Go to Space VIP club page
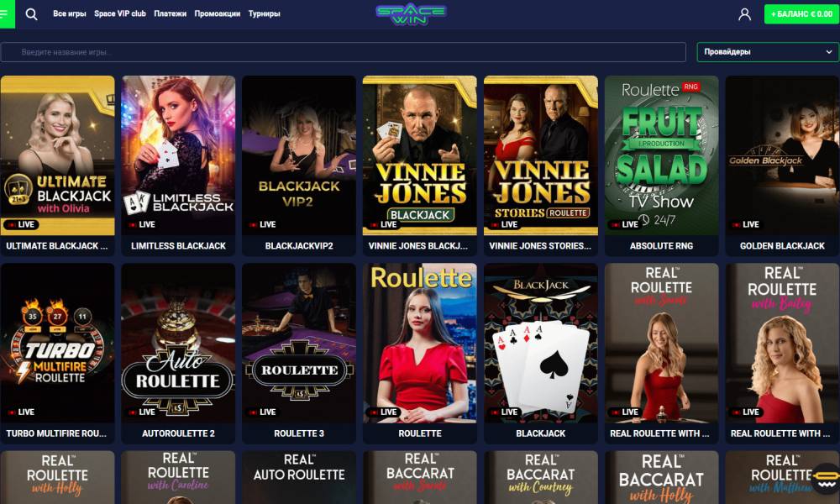840x504 pixels. [x=120, y=14]
